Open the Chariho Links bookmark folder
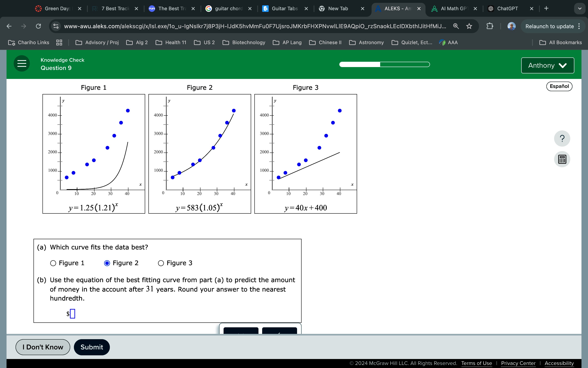The image size is (588, 368). pyautogui.click(x=28, y=43)
